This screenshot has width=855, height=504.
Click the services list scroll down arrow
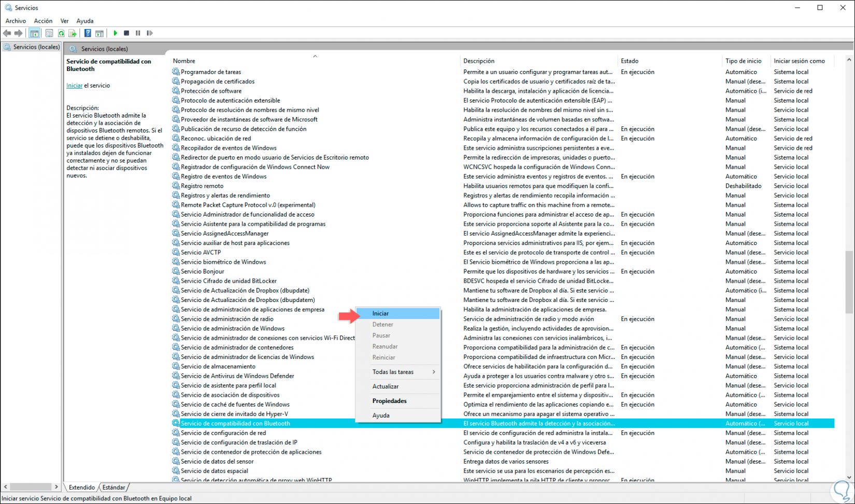pyautogui.click(x=849, y=478)
